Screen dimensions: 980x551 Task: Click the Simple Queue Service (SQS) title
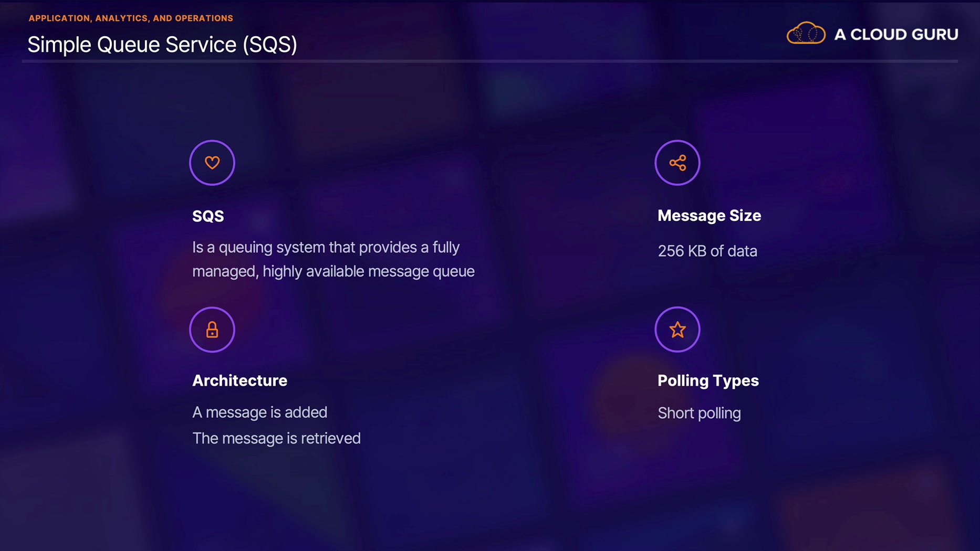pyautogui.click(x=162, y=45)
